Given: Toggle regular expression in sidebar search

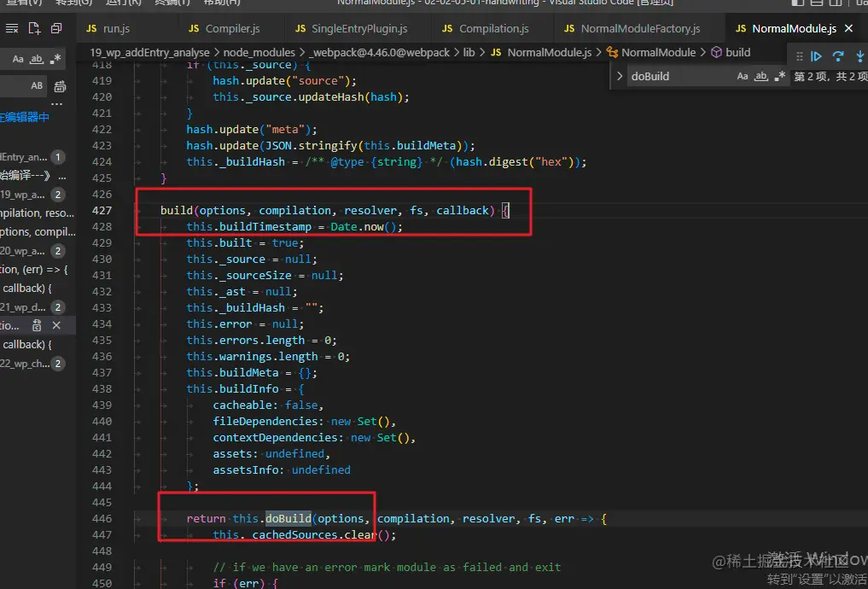Looking at the screenshot, I should click(55, 59).
